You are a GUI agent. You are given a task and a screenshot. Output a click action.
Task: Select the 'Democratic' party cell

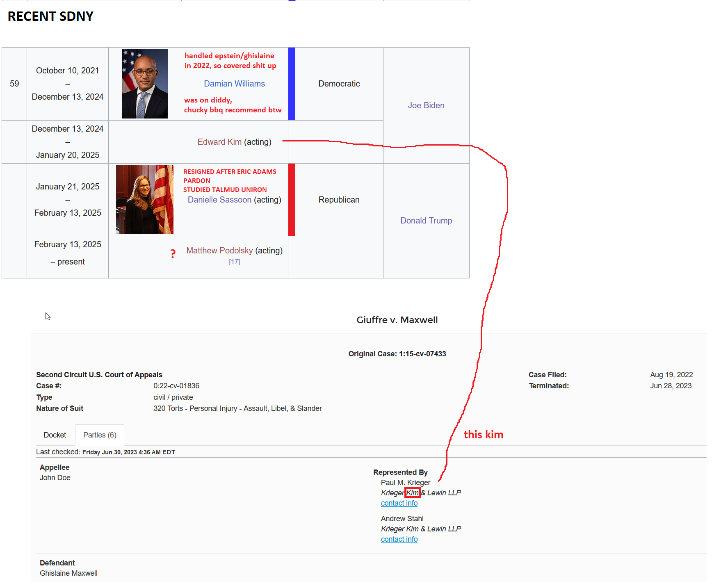[x=339, y=84]
